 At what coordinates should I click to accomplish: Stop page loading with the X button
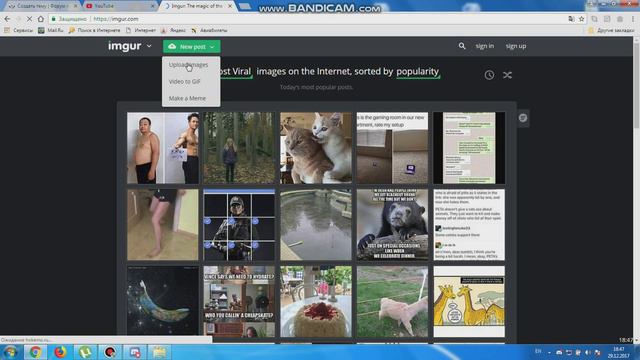click(29, 19)
